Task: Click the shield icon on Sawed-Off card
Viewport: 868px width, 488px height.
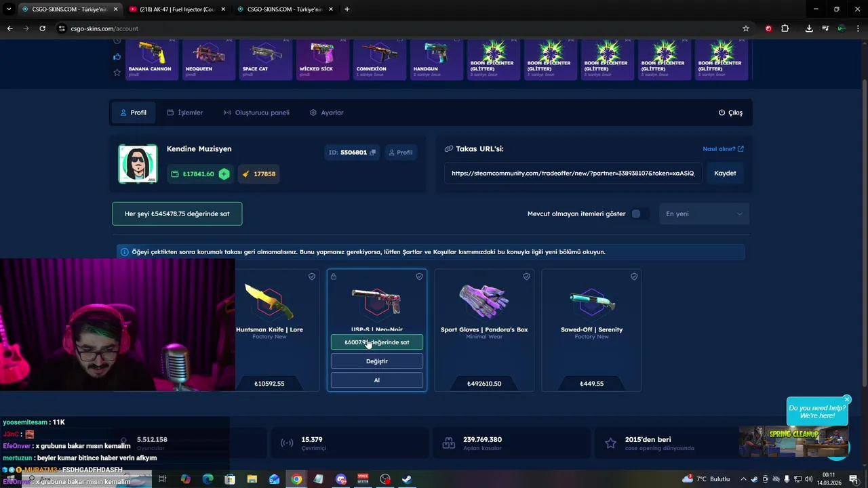Action: (x=634, y=277)
